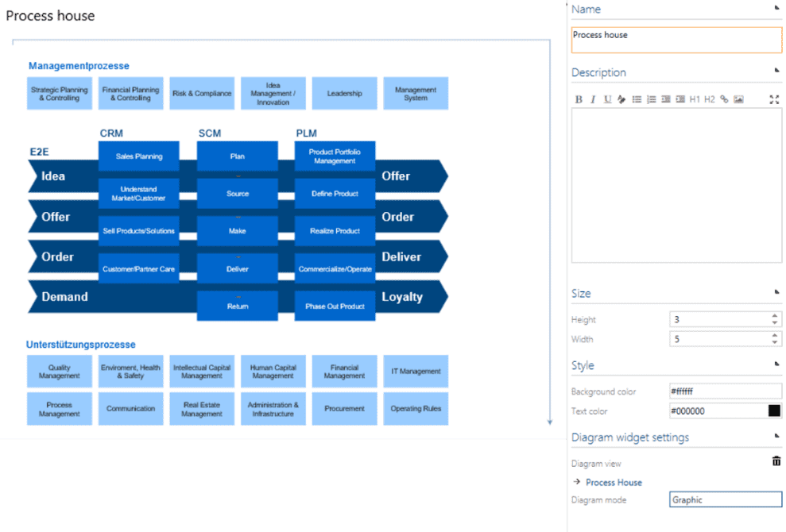Click the Name input field
Screen dimensions: 786x532
tap(676, 40)
